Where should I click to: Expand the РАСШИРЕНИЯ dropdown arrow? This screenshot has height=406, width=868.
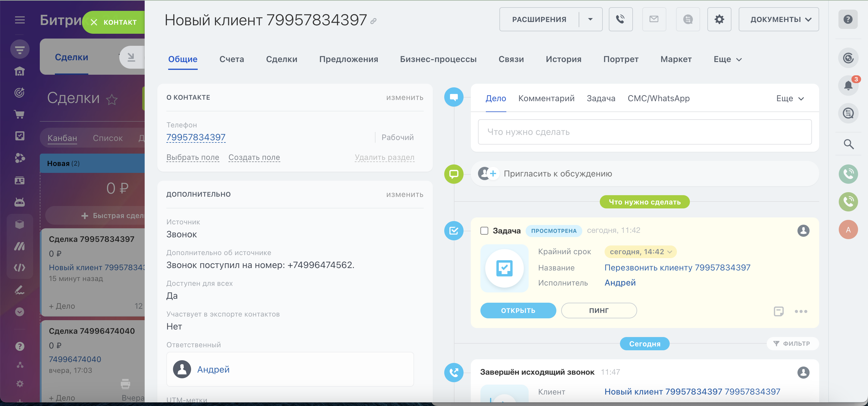590,19
